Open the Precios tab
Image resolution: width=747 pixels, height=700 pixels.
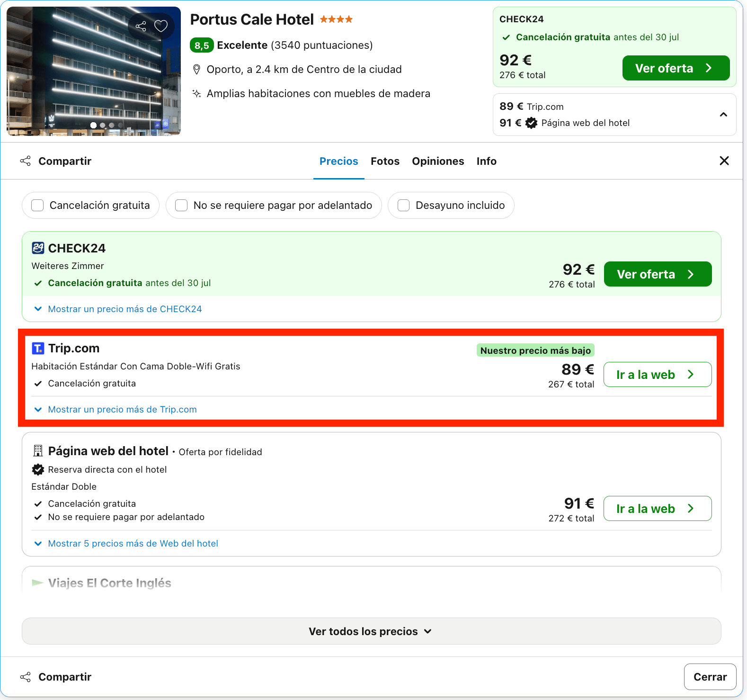coord(339,161)
